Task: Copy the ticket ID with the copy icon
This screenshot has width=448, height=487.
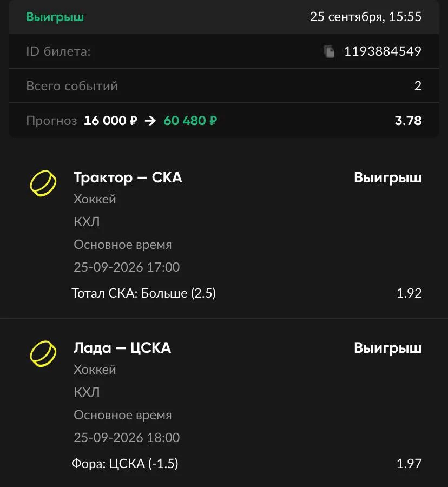Action: click(329, 51)
